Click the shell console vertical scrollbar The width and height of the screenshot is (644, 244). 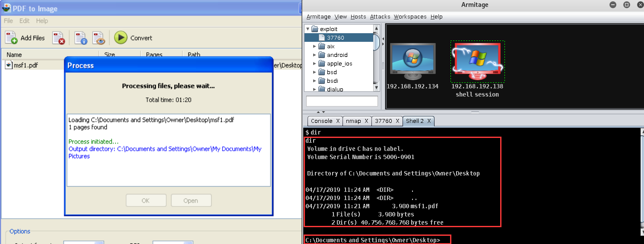pos(641,181)
